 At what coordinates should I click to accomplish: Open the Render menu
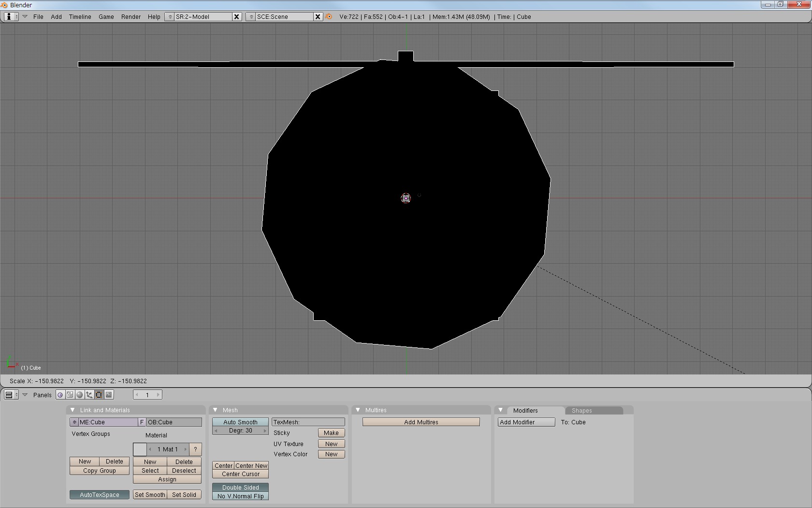click(x=130, y=16)
